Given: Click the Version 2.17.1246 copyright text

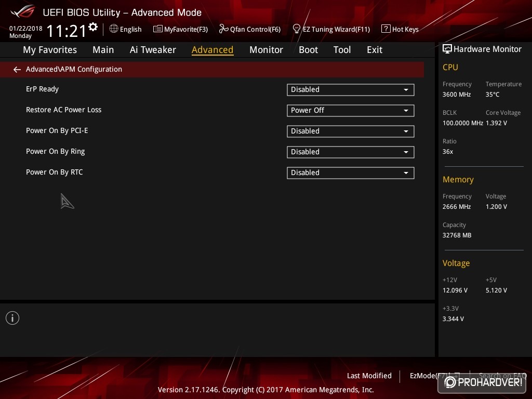Looking at the screenshot, I should point(265,390).
